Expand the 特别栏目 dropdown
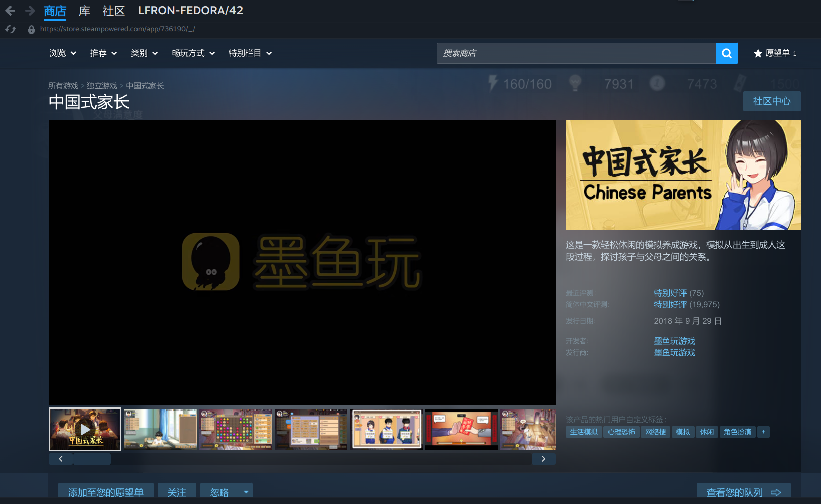This screenshot has width=821, height=504. (x=250, y=53)
